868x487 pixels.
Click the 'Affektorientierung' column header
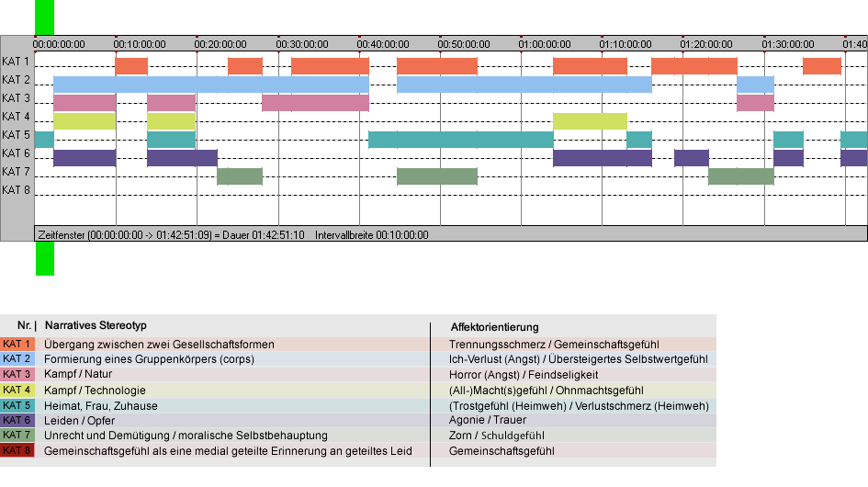pyautogui.click(x=494, y=327)
